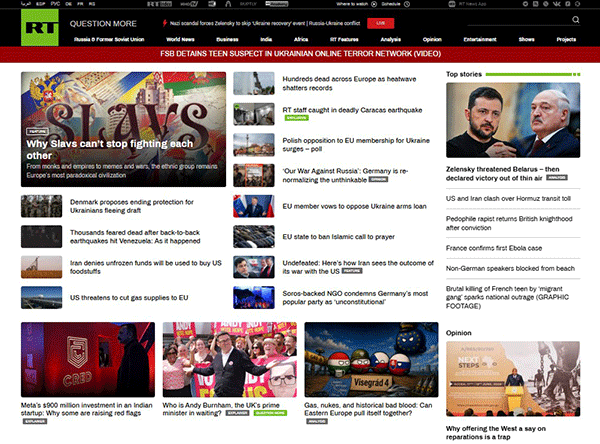Click the heatwave story thumbnail
Screen dimensions: 600x444
coord(254,83)
